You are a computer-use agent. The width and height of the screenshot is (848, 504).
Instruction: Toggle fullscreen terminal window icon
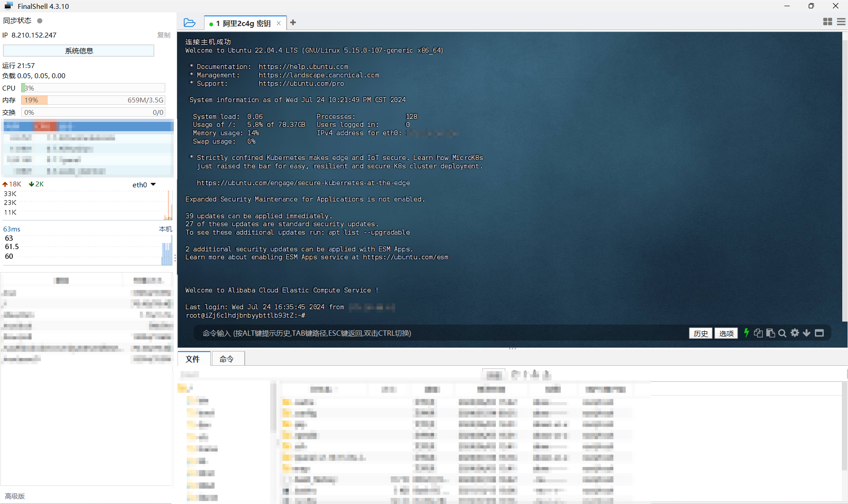point(819,333)
